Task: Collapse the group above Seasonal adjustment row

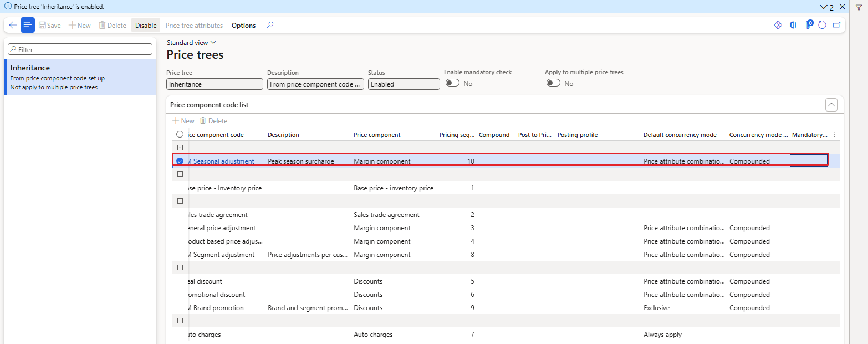Action: click(x=180, y=148)
